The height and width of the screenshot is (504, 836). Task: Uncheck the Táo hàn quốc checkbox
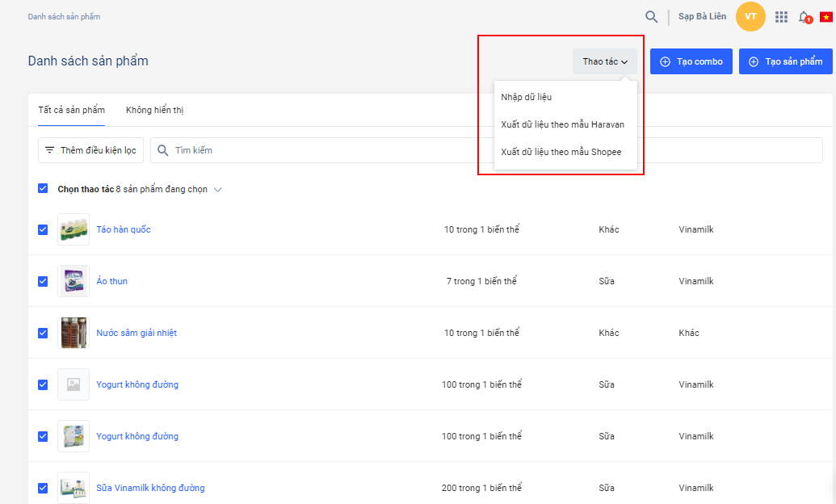pos(43,229)
